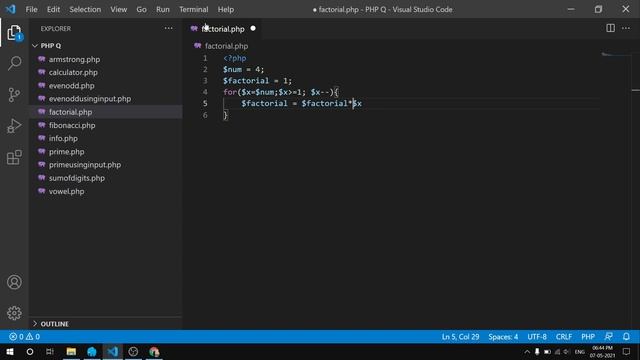Open the View menu
Screen dimensions: 640x360
point(118,9)
